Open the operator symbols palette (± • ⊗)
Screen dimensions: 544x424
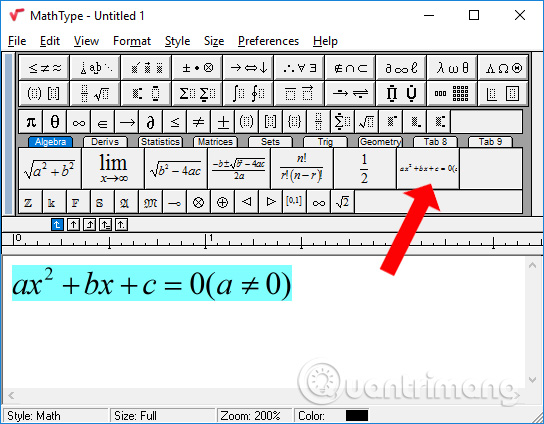point(197,67)
